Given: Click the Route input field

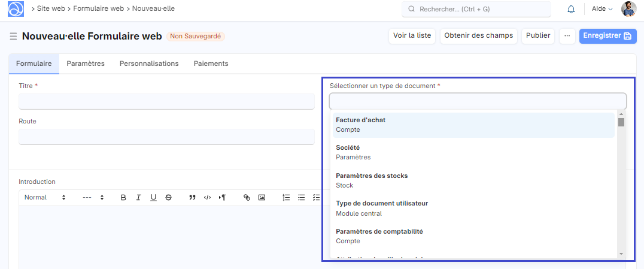Looking at the screenshot, I should 167,137.
